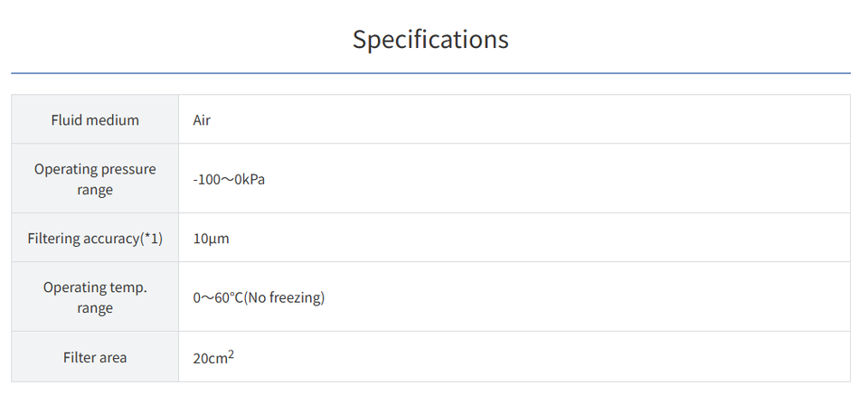868x395 pixels.
Task: Click the Specifications heading
Action: (430, 40)
